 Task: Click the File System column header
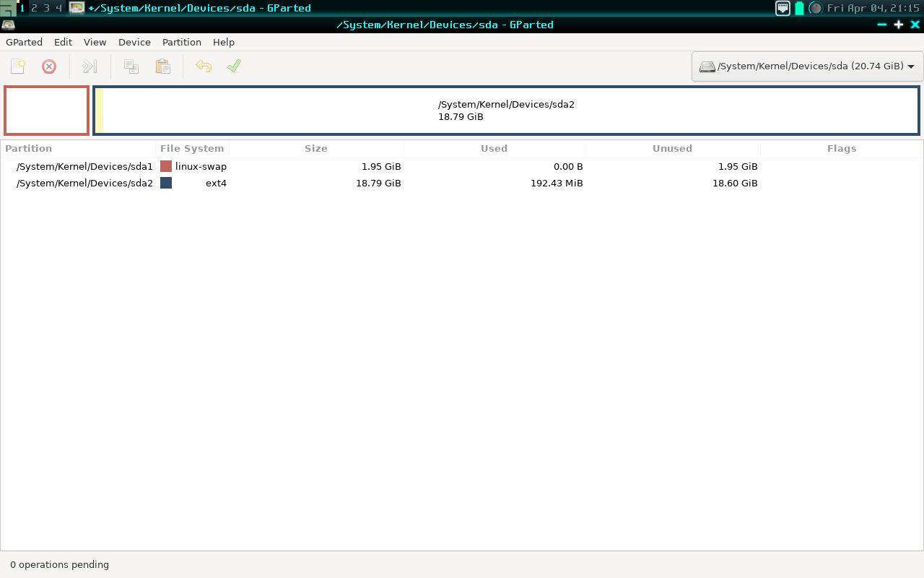pyautogui.click(x=192, y=148)
